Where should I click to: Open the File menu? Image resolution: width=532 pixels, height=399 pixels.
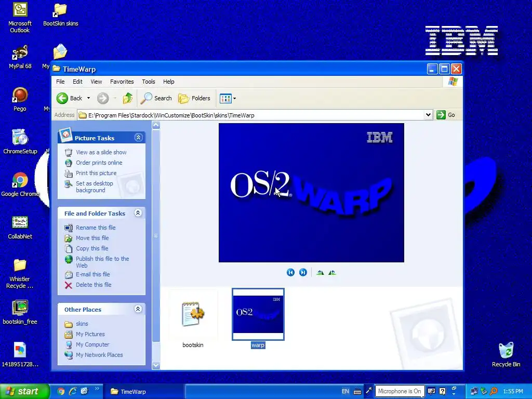pyautogui.click(x=60, y=82)
